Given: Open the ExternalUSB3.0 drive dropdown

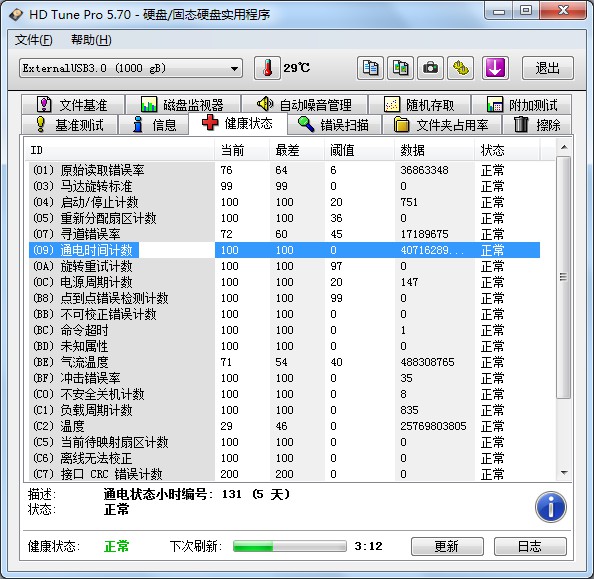Looking at the screenshot, I should pyautogui.click(x=131, y=68).
